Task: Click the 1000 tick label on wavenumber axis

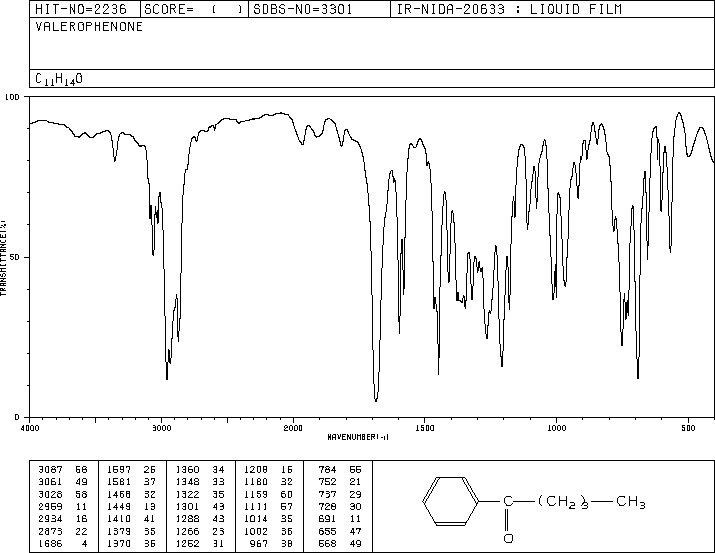Action: (556, 428)
